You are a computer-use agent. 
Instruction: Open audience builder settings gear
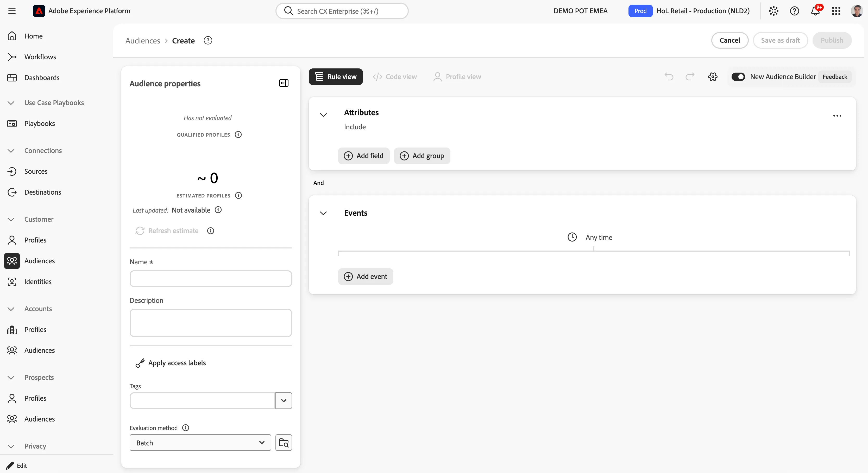tap(713, 77)
